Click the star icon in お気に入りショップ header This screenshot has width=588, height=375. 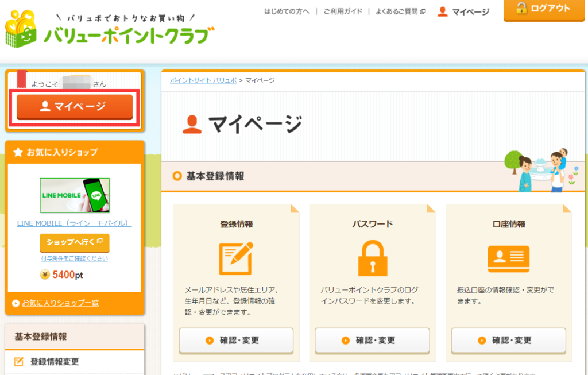pyautogui.click(x=18, y=152)
